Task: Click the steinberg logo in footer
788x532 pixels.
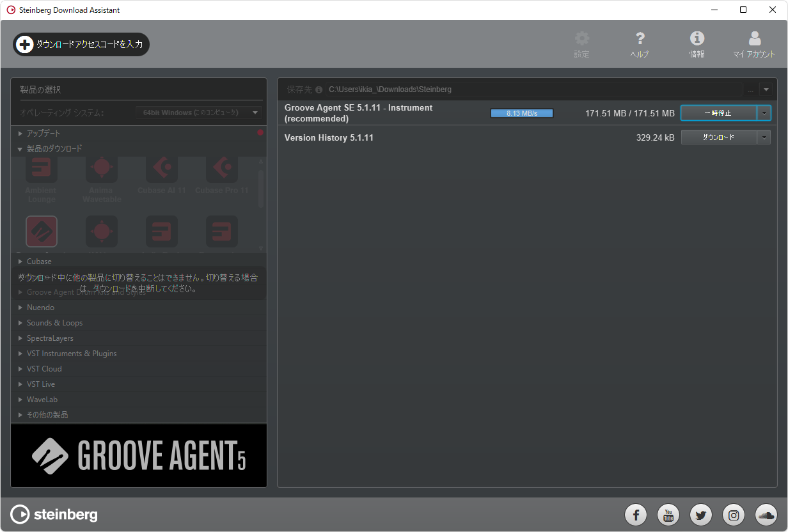Action: click(54, 514)
